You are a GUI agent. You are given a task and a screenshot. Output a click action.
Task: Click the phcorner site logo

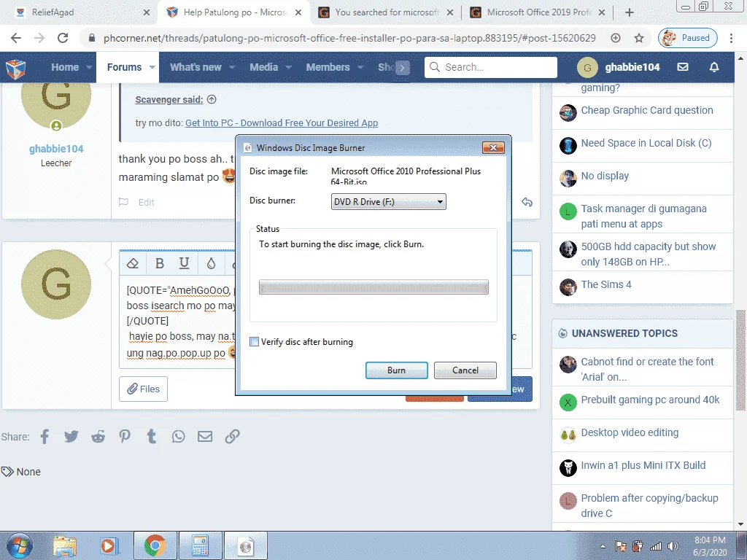pos(16,68)
